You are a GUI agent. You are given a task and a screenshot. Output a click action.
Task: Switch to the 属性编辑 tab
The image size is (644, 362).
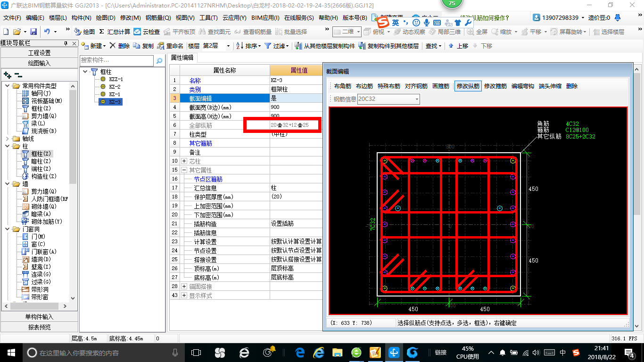coord(182,58)
